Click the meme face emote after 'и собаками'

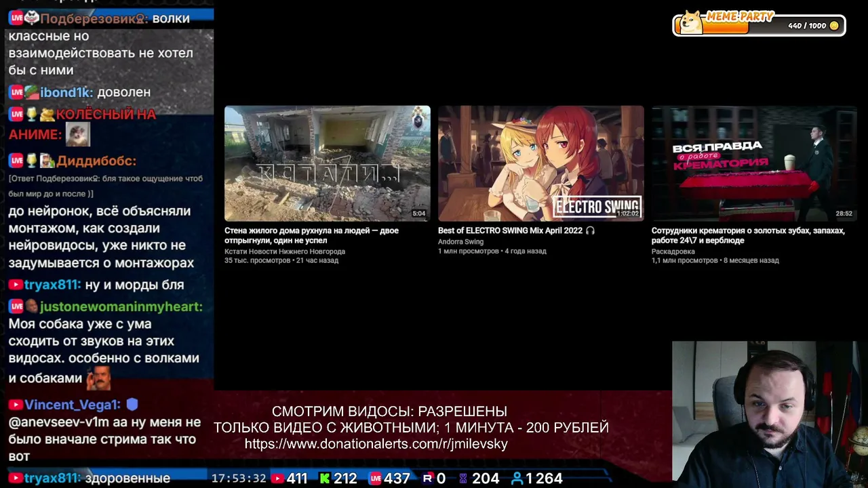(x=98, y=378)
